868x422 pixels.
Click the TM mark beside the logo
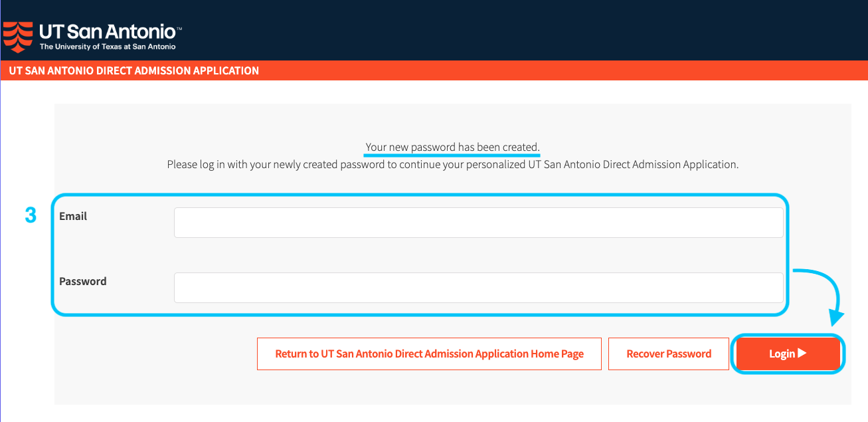[179, 28]
